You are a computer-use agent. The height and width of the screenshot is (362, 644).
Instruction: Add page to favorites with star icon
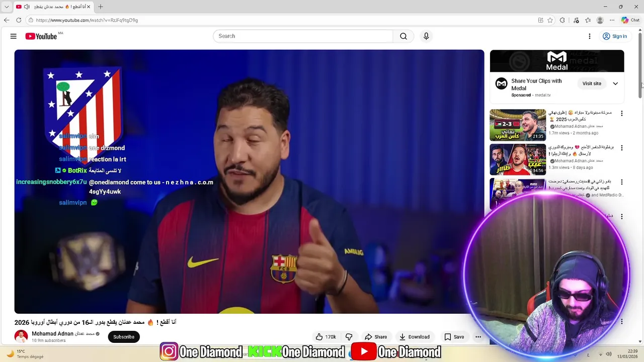(550, 20)
